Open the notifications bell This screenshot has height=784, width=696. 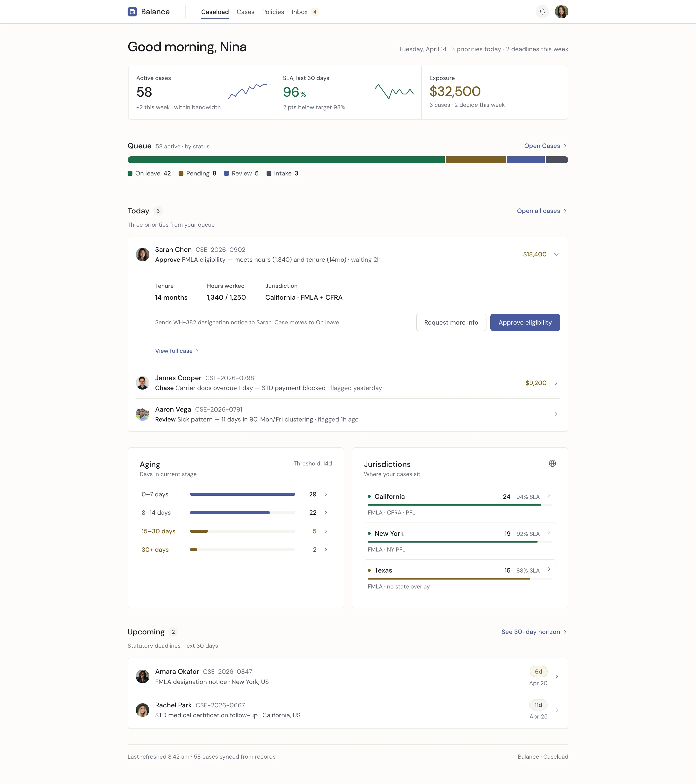point(542,12)
